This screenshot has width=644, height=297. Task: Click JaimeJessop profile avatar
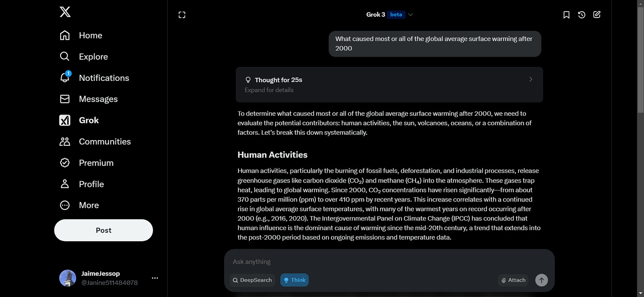68,278
